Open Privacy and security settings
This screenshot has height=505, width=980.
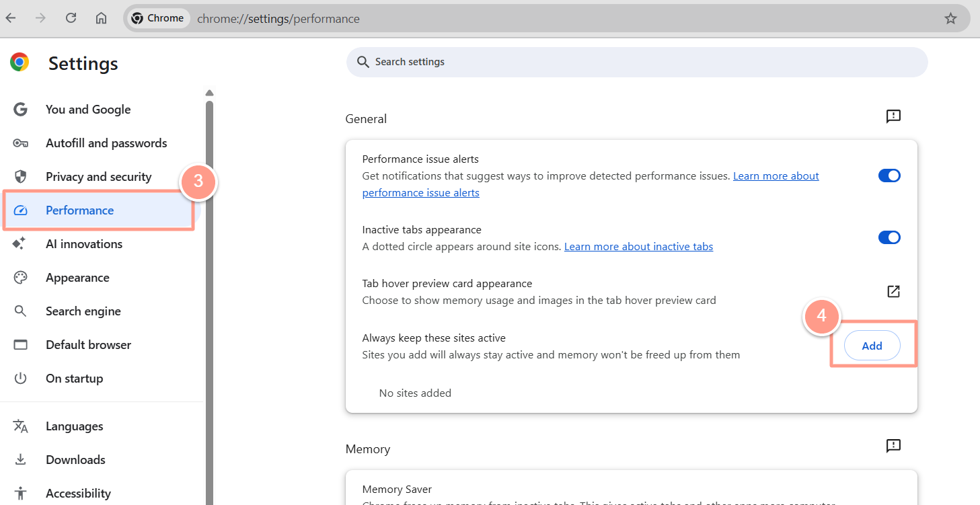coord(98,177)
